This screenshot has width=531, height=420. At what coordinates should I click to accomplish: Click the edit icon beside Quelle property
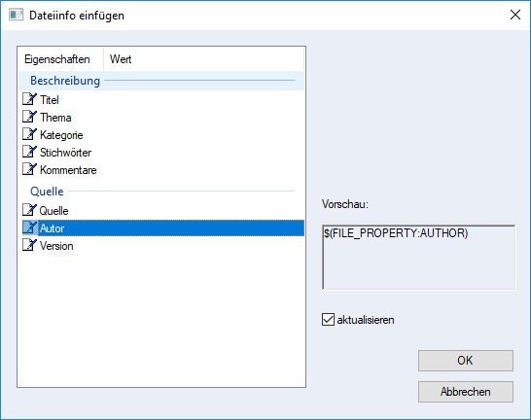(x=29, y=210)
